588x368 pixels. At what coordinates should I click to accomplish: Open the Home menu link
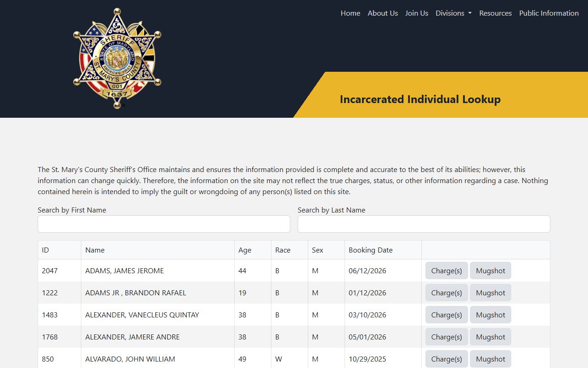tap(351, 13)
